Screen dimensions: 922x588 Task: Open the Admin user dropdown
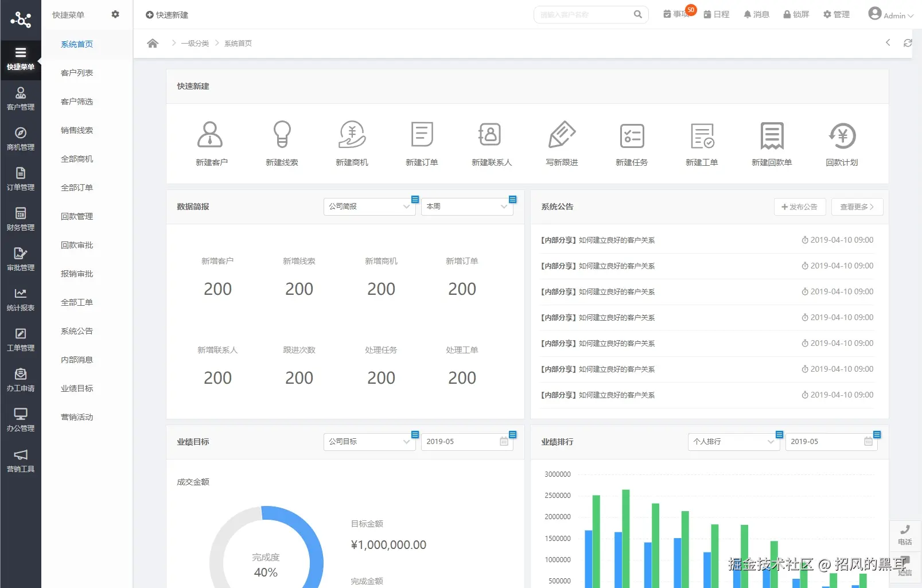(x=890, y=14)
